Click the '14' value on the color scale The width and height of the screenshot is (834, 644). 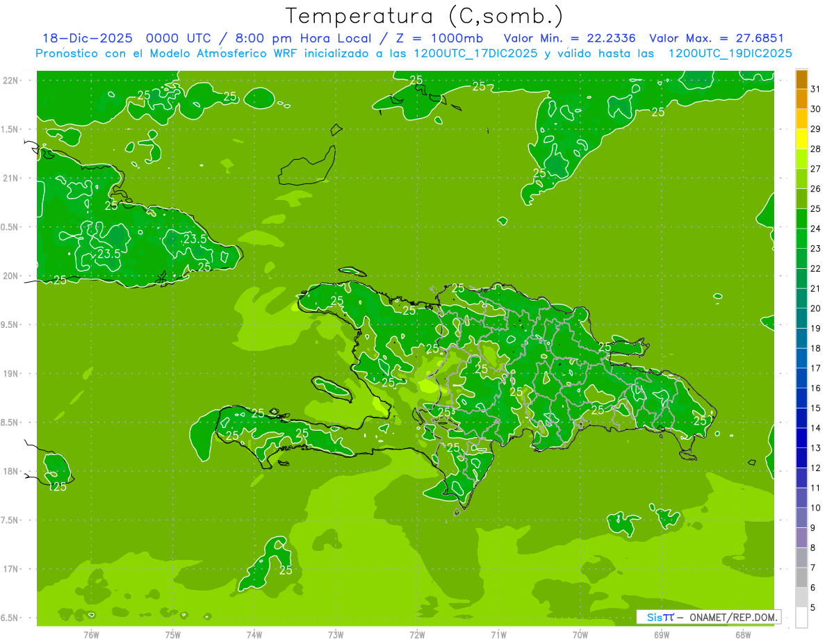coord(816,428)
